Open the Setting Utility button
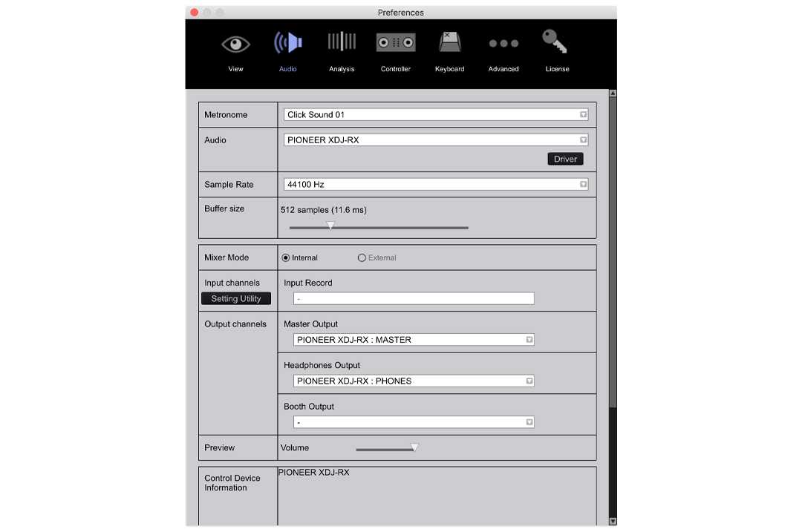 (236, 299)
